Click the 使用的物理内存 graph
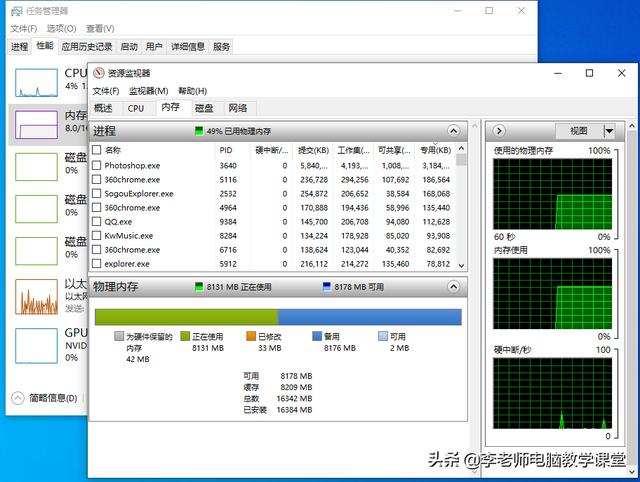 (x=552, y=194)
